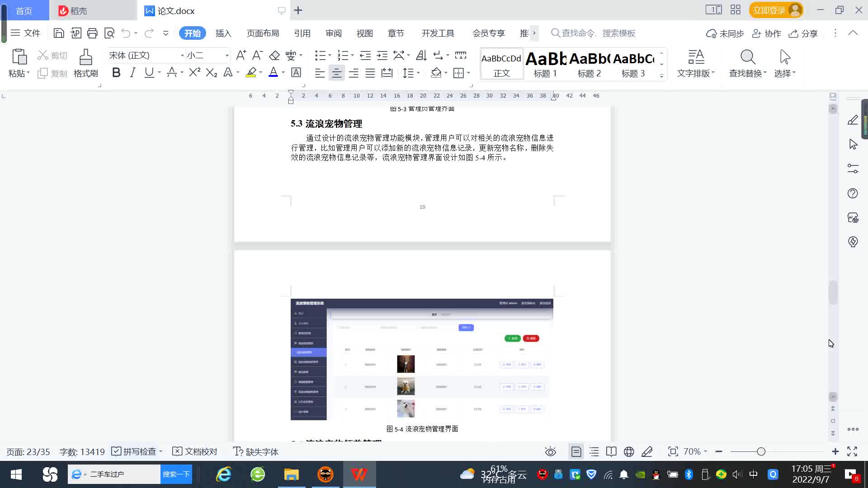Apply distributed alignment
868x488 pixels.
387,73
